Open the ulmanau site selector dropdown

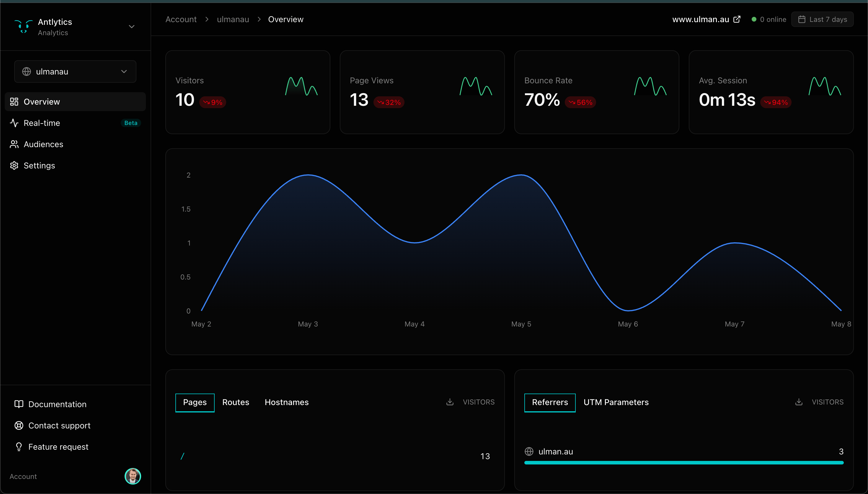(x=75, y=71)
